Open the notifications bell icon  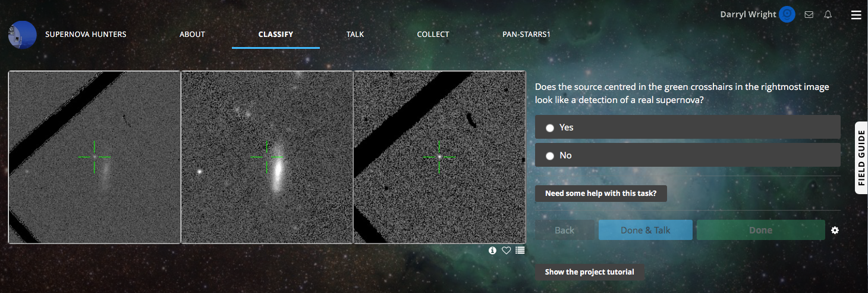(828, 15)
